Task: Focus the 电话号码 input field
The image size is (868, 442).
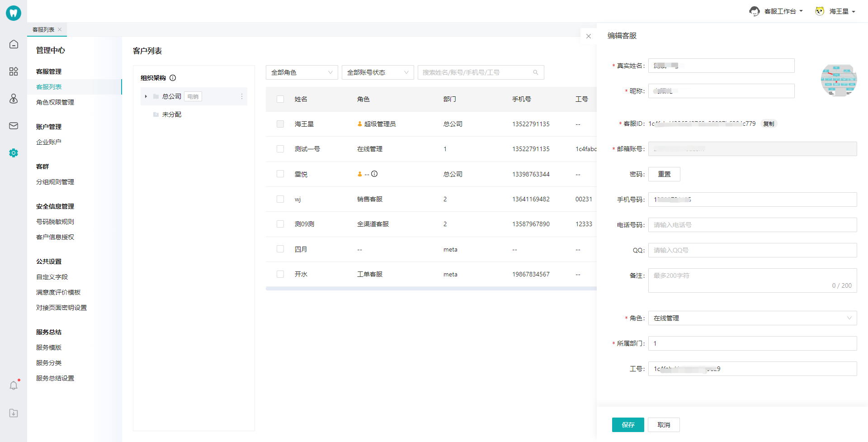Action: (752, 225)
